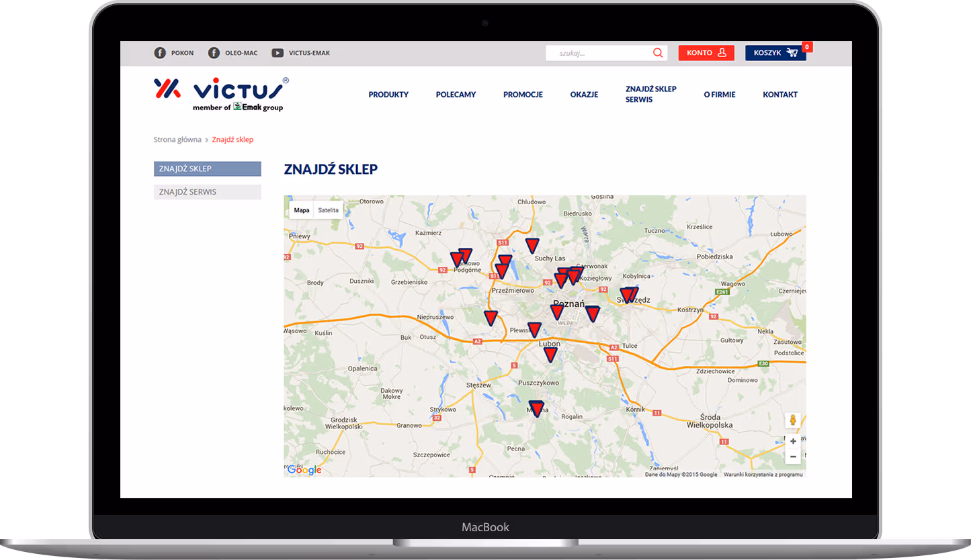Image resolution: width=971 pixels, height=560 pixels.
Task: Zoom out with the map minus button
Action: (793, 457)
